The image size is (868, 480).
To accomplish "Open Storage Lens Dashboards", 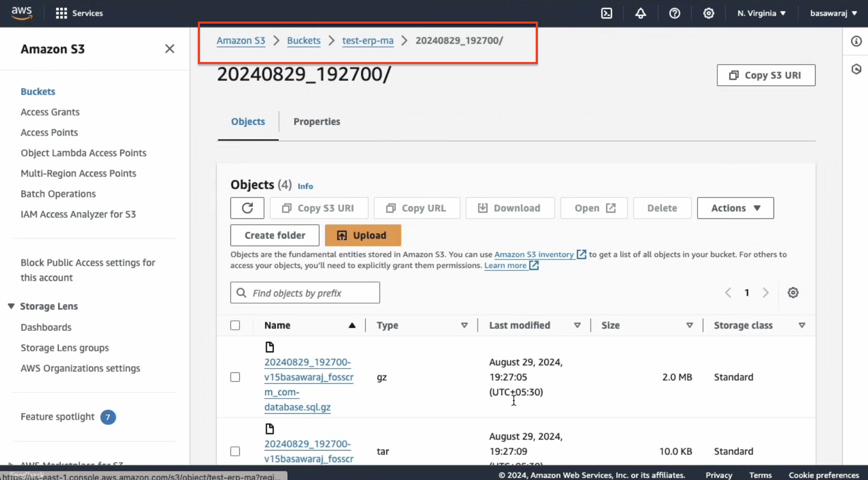I will 46,327.
